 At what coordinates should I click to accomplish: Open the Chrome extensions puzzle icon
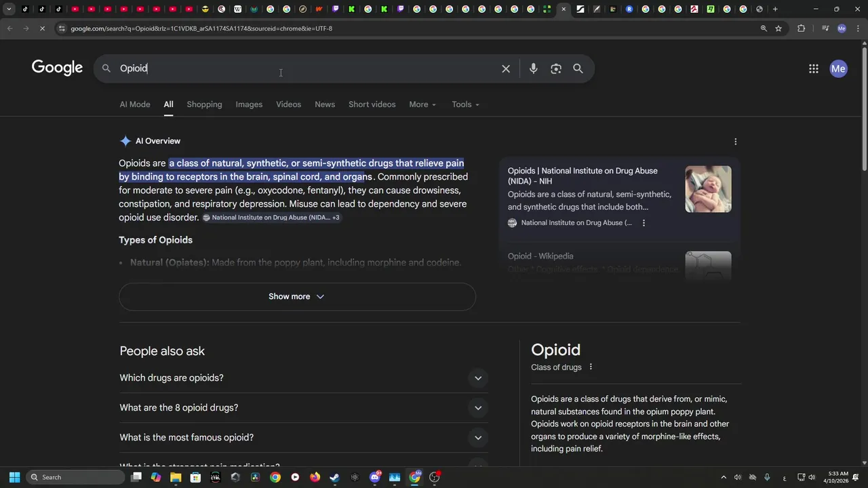[x=802, y=28]
